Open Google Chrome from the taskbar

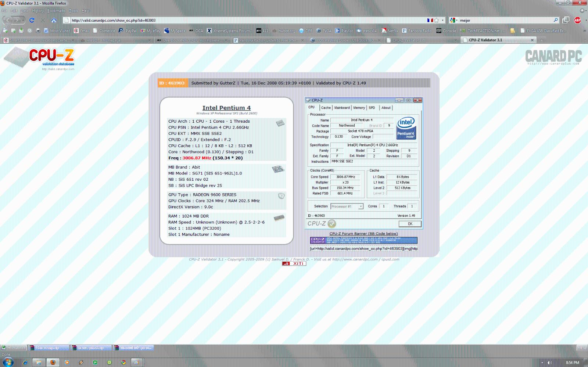coord(123,363)
